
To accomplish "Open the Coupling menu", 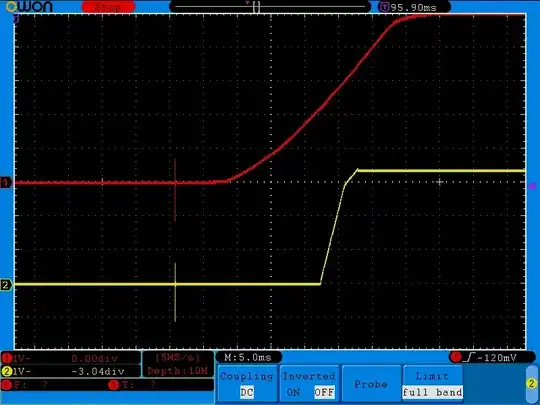I will click(x=247, y=384).
